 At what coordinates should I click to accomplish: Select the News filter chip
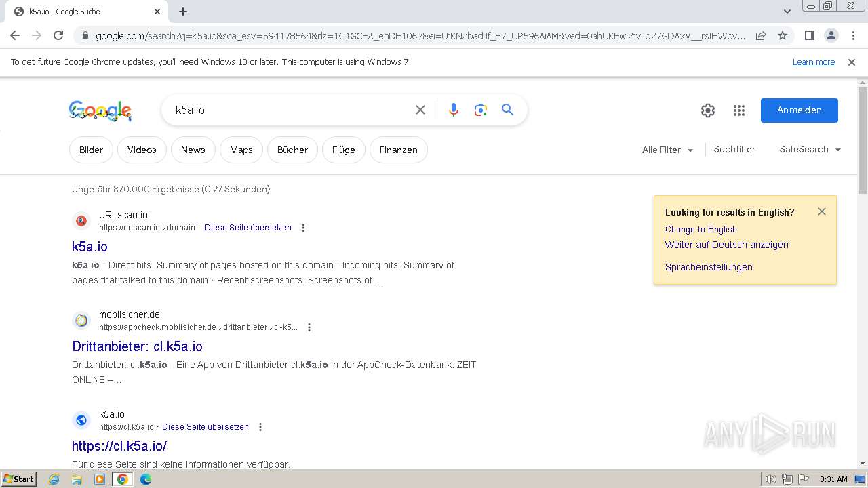click(x=193, y=150)
